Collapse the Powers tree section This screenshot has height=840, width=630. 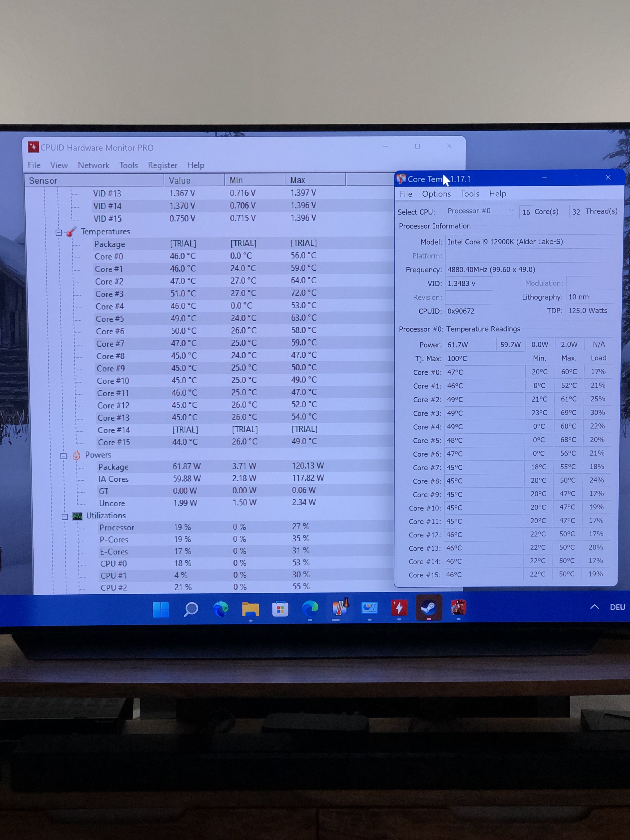pos(64,456)
